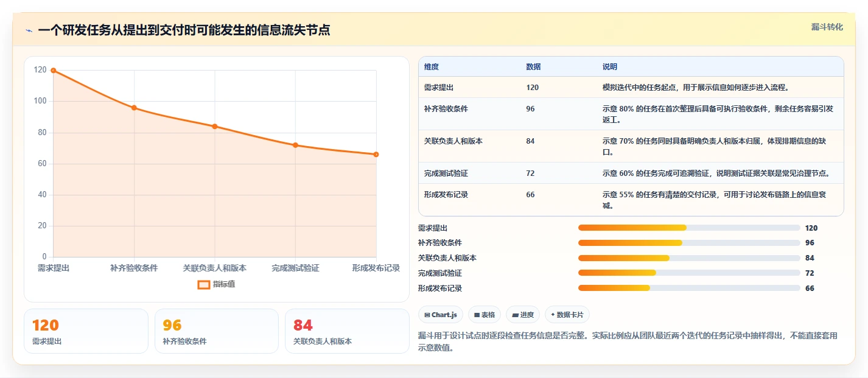
Task: Click the 关联负责人和版本 table row cell
Action: 453,141
